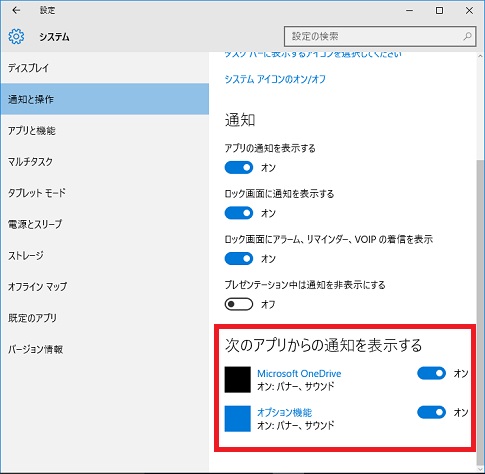Open 電源とスリープ section
Screen dimensions: 485x474
tap(105, 224)
